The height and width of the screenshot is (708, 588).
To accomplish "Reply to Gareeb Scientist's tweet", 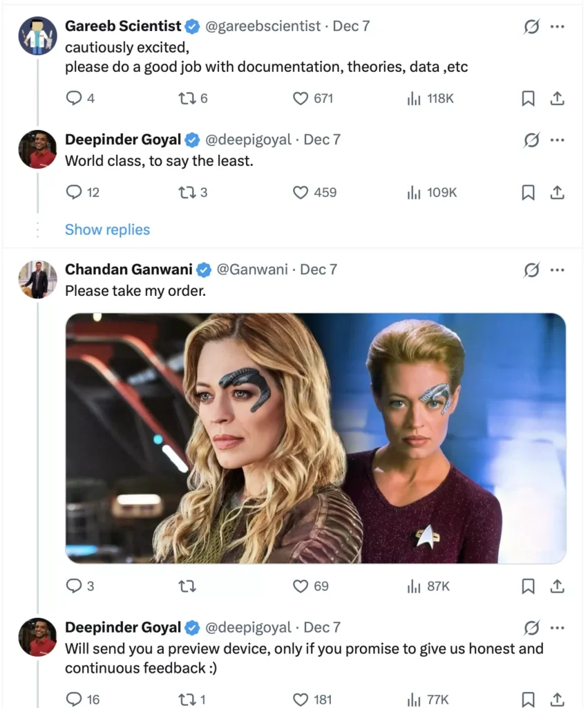I will tap(74, 99).
